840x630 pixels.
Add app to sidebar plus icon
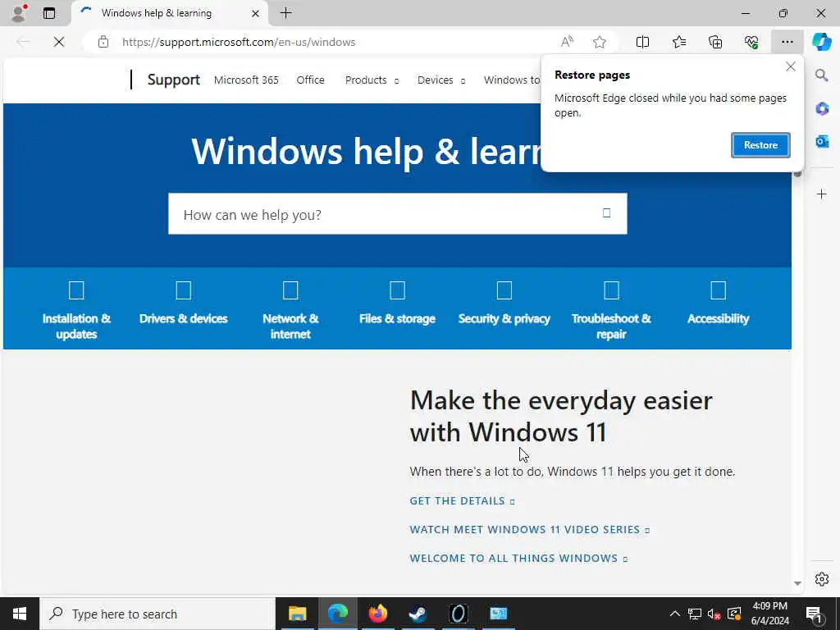(x=822, y=194)
